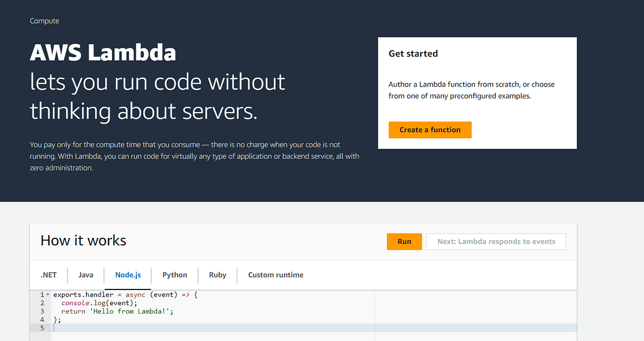Open the Custom runtime tab
The image size is (644, 341).
275,275
